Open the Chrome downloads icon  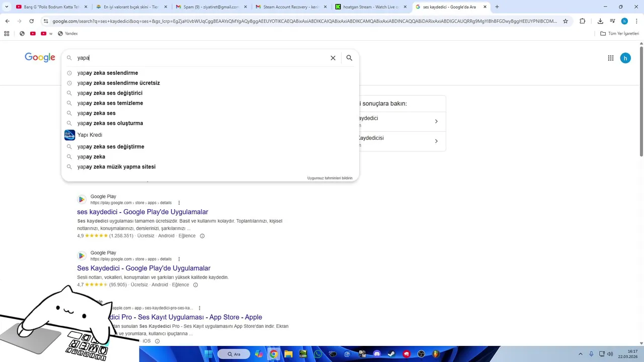(600, 21)
